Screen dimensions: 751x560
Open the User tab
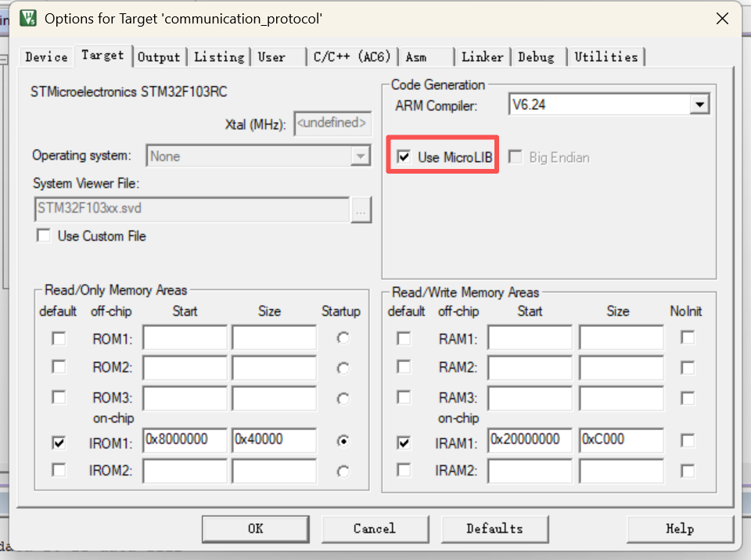pyautogui.click(x=279, y=57)
